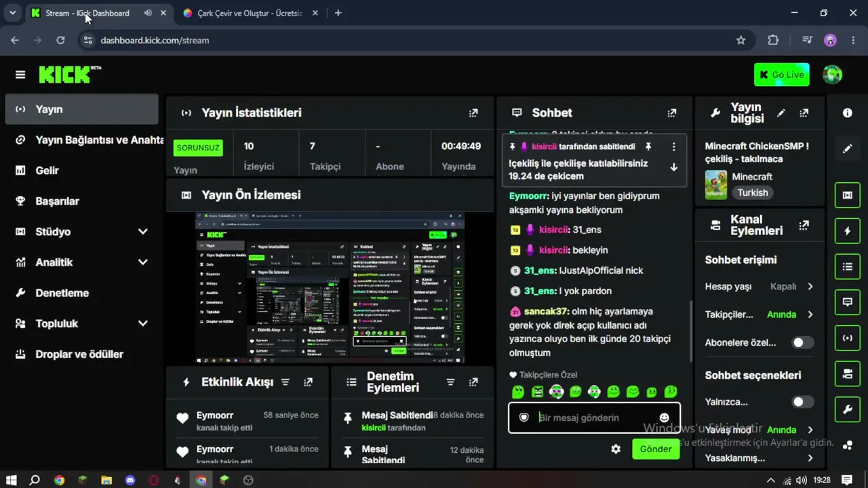Toggle the stream stats widget in right rail
The height and width of the screenshot is (488, 868).
(x=847, y=338)
